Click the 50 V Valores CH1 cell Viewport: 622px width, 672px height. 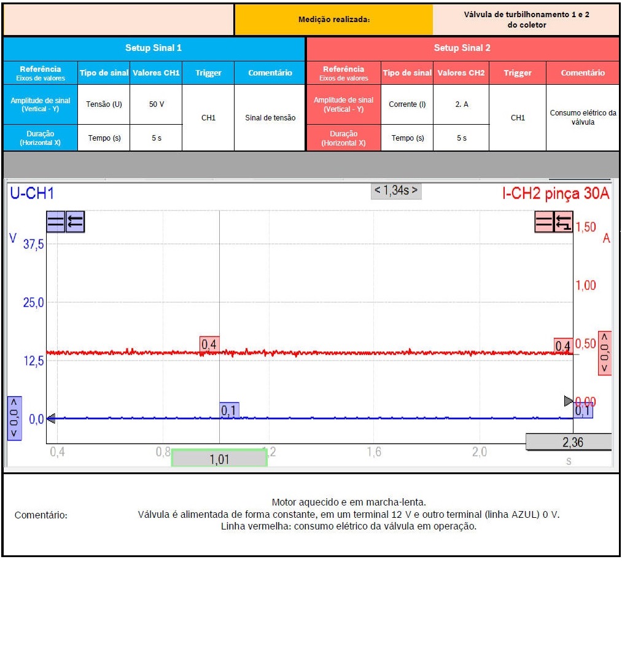tap(157, 104)
